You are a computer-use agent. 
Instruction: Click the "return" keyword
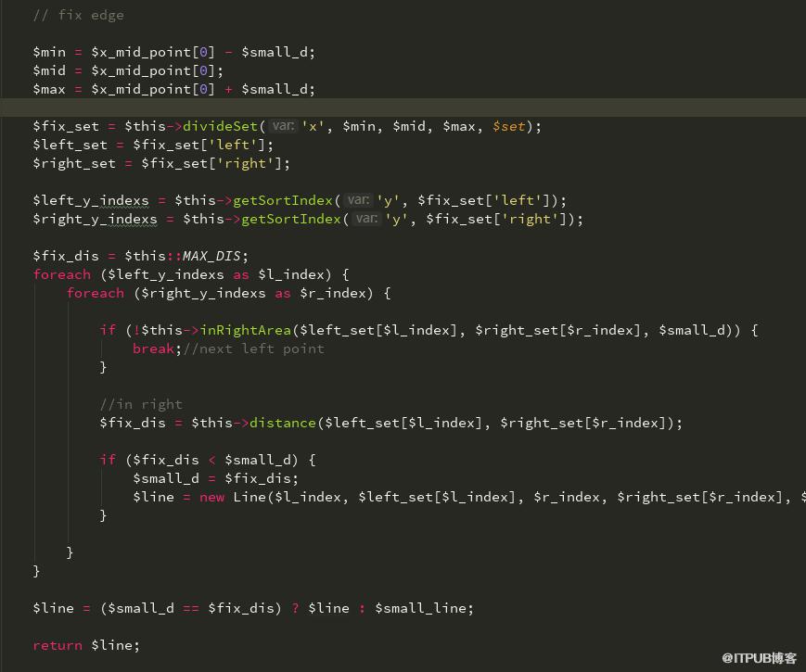pyautogui.click(x=58, y=645)
